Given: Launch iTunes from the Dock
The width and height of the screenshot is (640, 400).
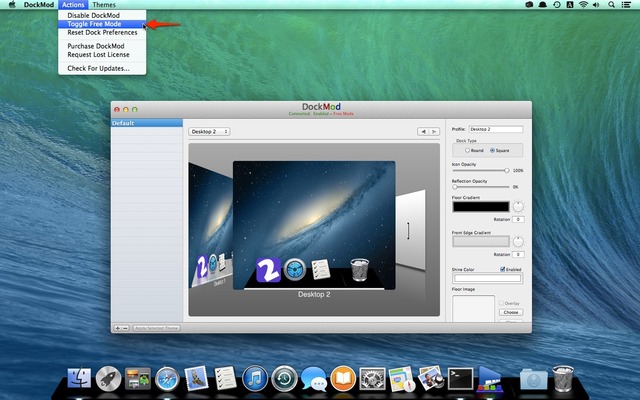Looking at the screenshot, I should [254, 379].
